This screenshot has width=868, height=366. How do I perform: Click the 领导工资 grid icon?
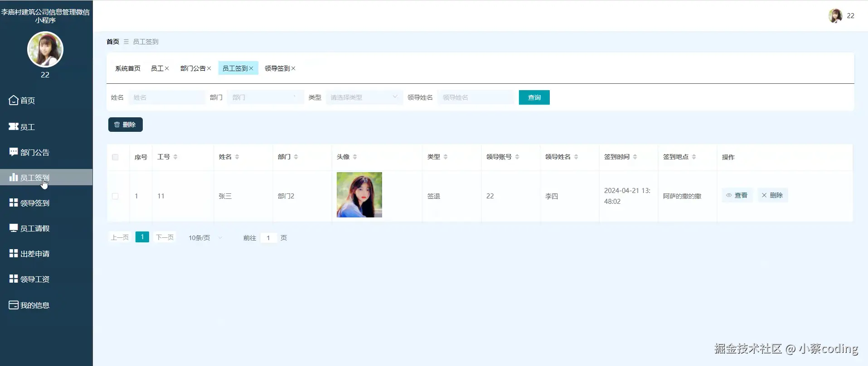click(14, 279)
